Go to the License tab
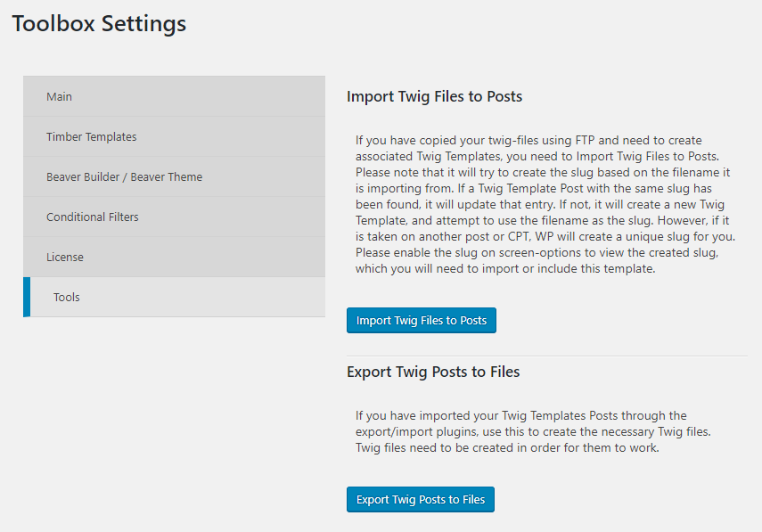 (174, 257)
